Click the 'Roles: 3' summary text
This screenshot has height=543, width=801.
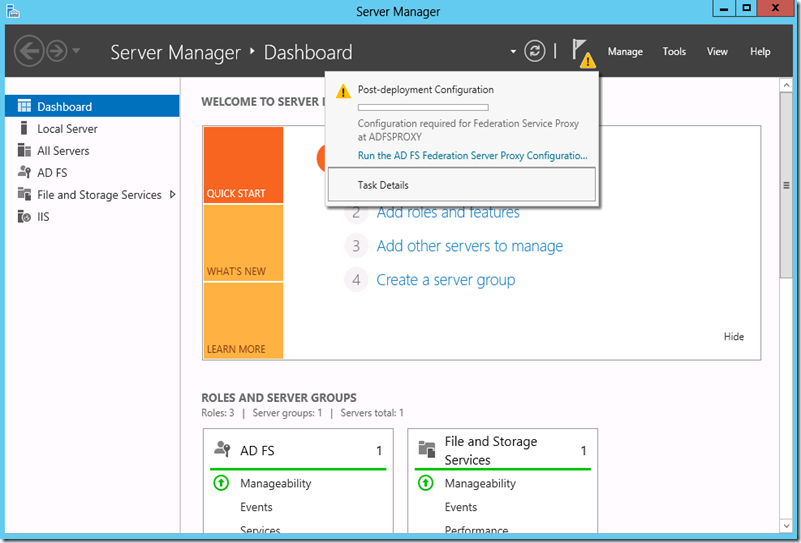pyautogui.click(x=218, y=413)
